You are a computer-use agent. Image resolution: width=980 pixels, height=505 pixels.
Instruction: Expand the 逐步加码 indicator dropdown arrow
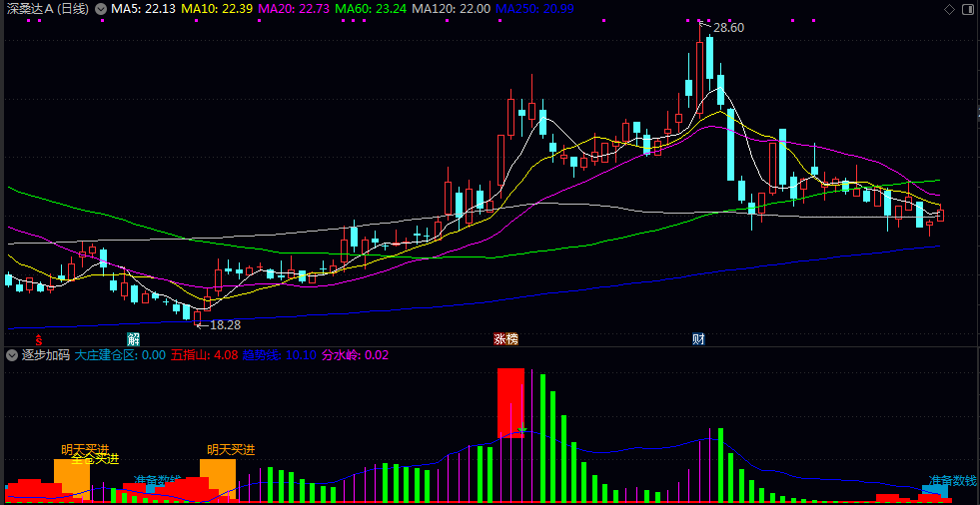(12, 355)
